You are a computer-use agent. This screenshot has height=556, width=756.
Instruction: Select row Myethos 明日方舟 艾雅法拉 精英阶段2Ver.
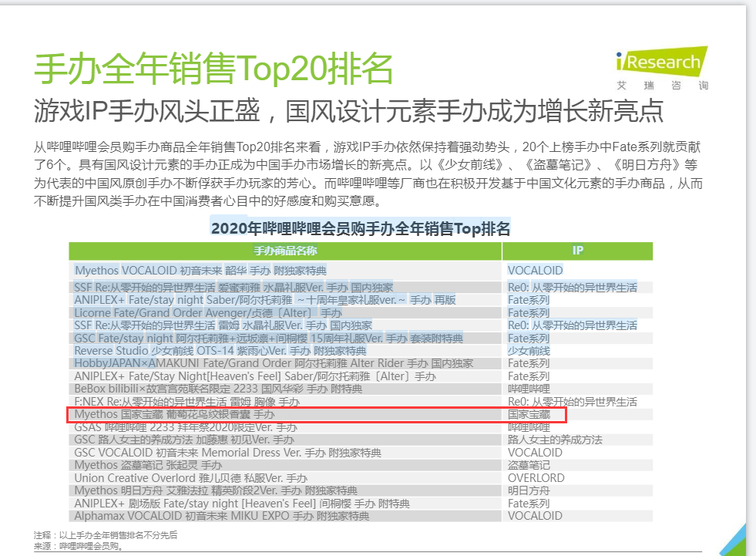click(361, 491)
